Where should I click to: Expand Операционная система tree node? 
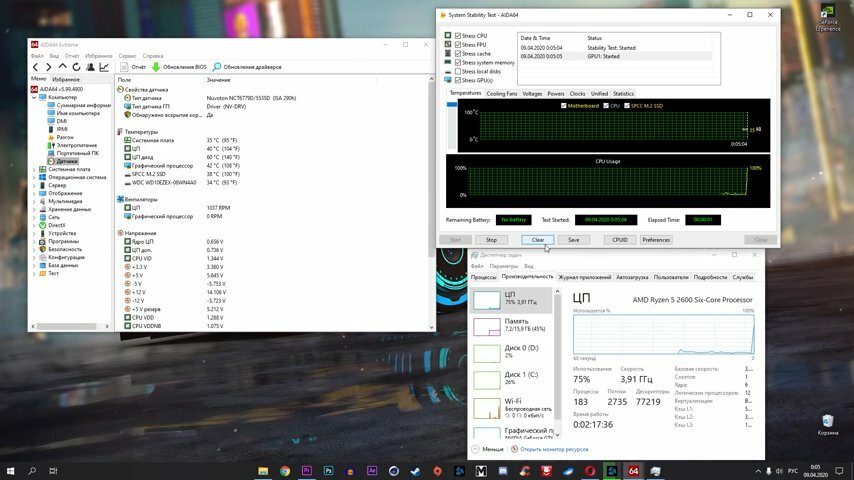[34, 177]
